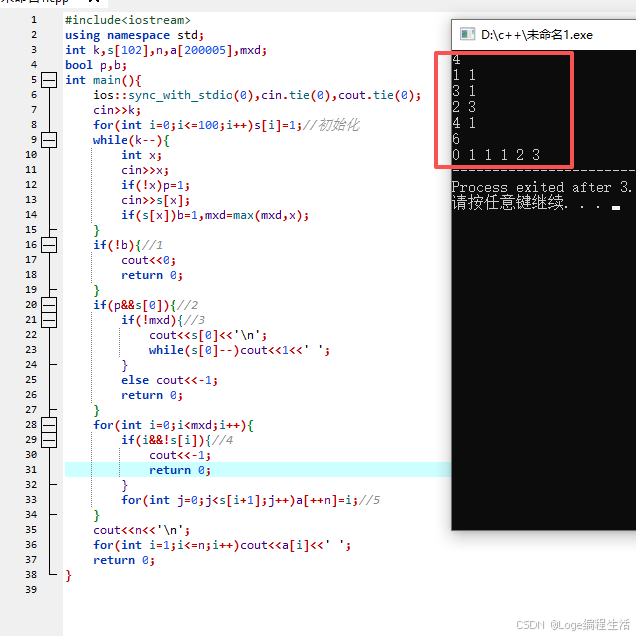Image resolution: width=636 pixels, height=636 pixels.
Task: Click the 'ios::sync_with_stdio(0)' line
Action: (257, 95)
